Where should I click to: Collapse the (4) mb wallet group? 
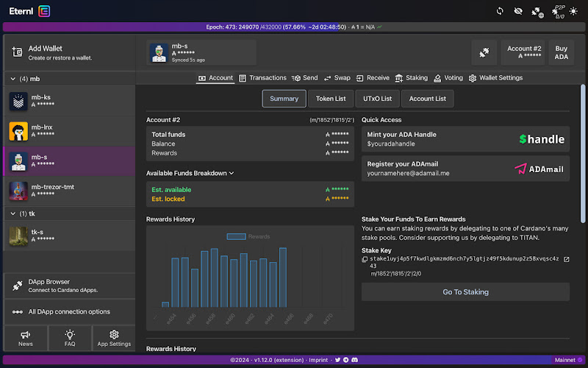(13, 79)
